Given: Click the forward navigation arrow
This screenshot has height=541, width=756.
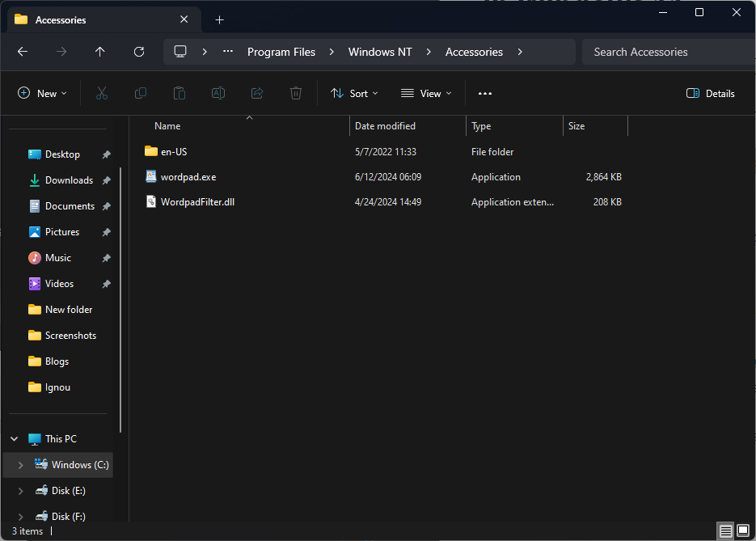Looking at the screenshot, I should click(x=61, y=52).
